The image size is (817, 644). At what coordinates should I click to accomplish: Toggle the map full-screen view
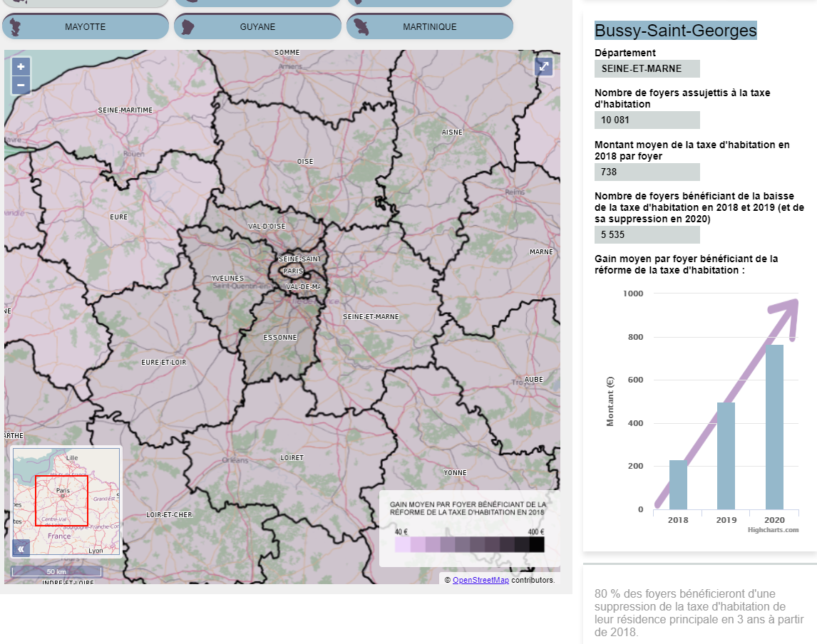(544, 67)
